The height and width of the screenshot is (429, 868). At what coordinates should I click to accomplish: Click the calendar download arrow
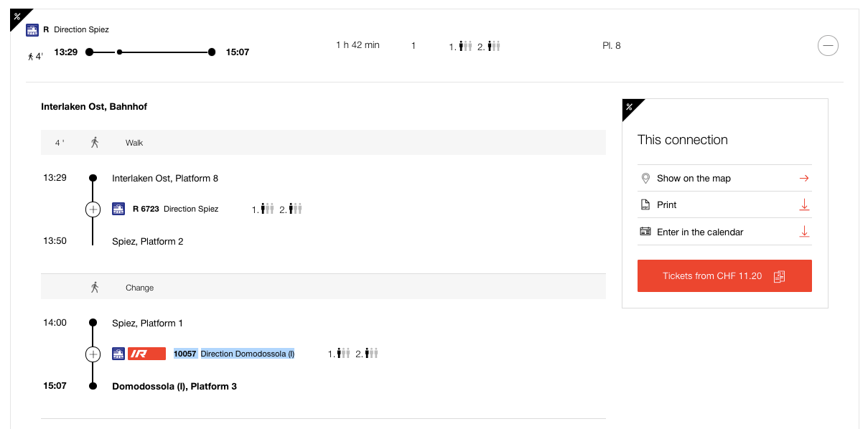[804, 232]
